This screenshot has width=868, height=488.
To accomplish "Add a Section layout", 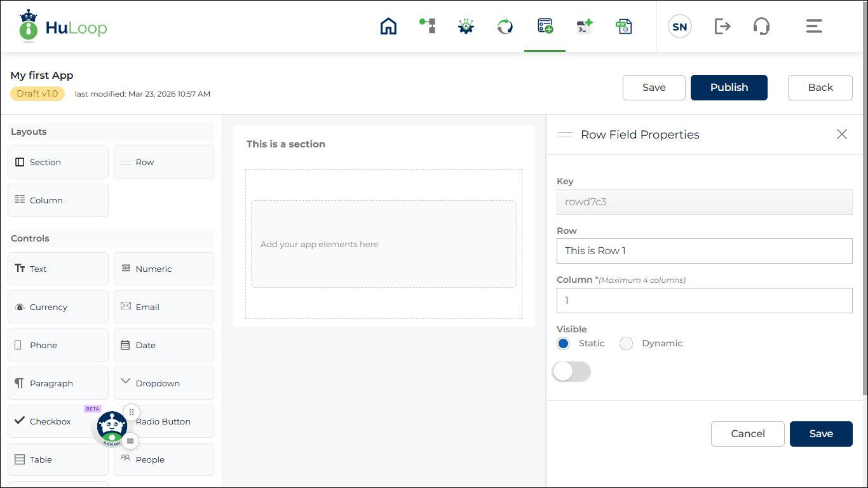I will coord(58,162).
